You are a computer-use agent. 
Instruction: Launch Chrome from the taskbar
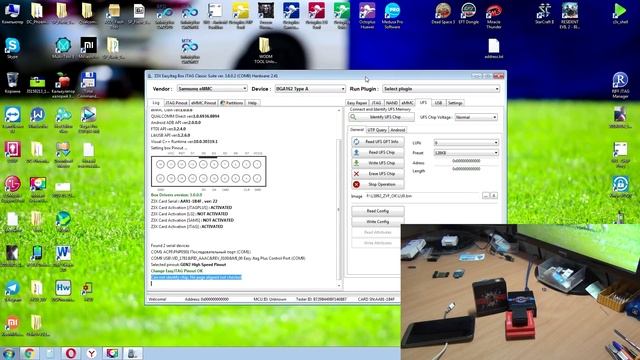(x=29, y=353)
